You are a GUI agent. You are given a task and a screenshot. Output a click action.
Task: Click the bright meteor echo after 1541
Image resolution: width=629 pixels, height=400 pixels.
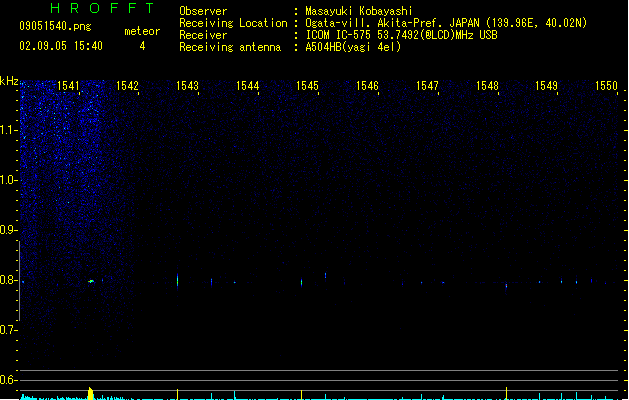click(x=91, y=281)
